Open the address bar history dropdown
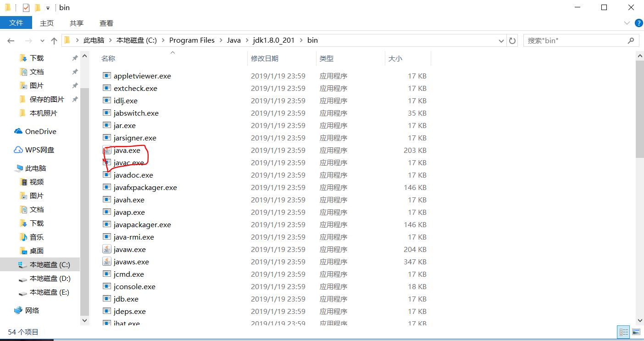This screenshot has width=644, height=341. 501,40
